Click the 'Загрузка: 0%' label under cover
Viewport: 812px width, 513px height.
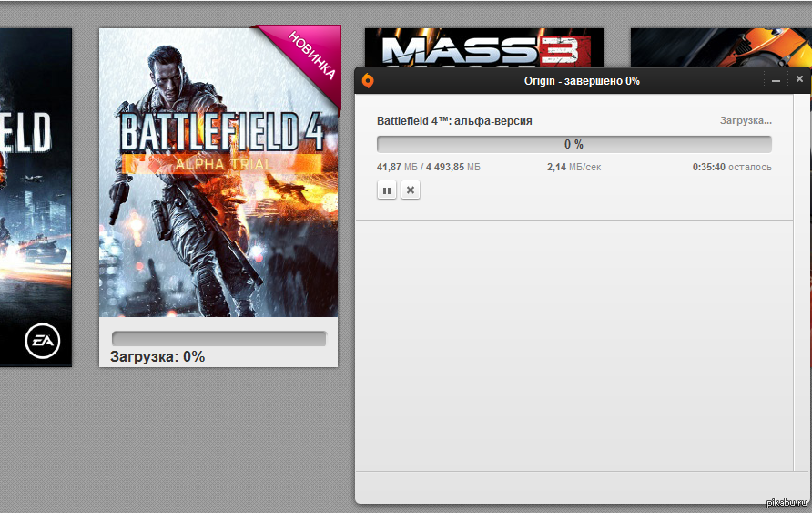pyautogui.click(x=157, y=356)
